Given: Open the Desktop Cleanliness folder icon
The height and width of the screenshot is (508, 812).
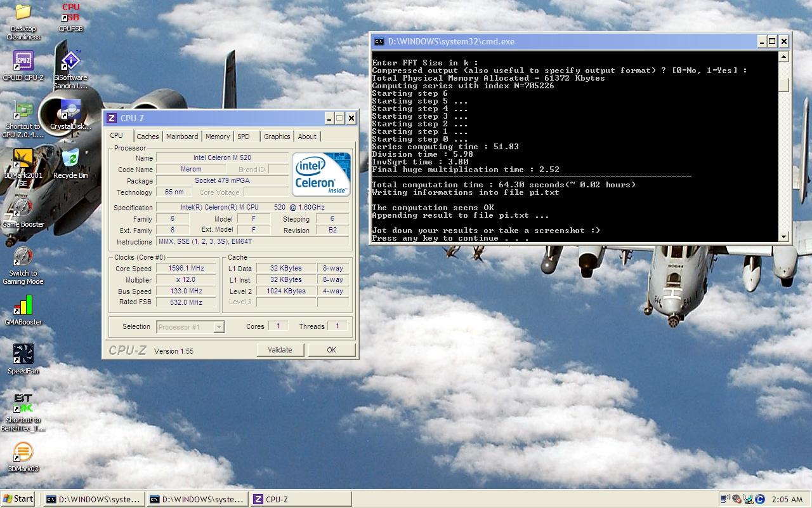Looking at the screenshot, I should 23,21.
